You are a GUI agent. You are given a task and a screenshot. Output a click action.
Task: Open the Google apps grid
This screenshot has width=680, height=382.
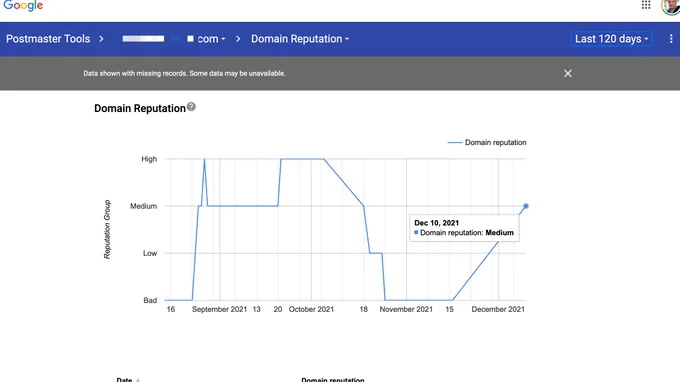646,5
